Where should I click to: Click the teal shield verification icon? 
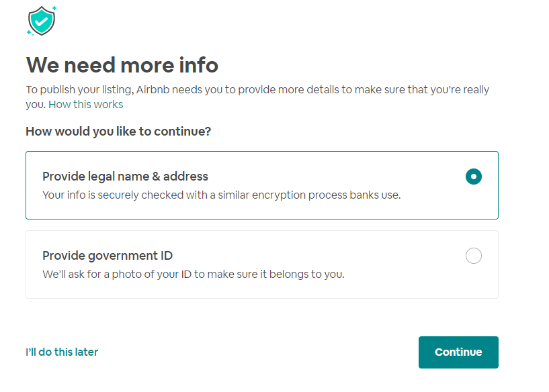point(42,21)
